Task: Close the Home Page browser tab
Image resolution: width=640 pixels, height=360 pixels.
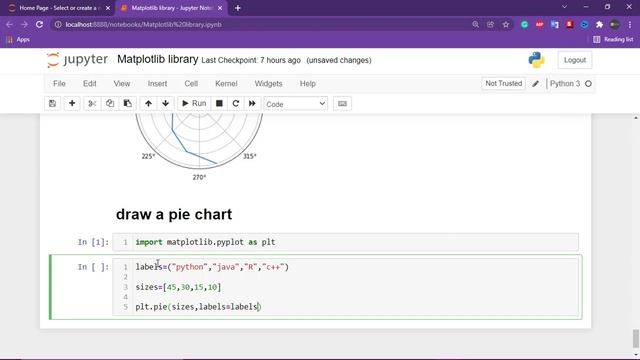Action: [108, 8]
